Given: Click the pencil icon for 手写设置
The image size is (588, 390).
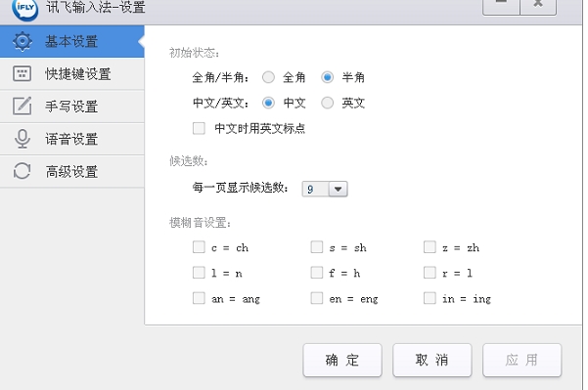Looking at the screenshot, I should pyautogui.click(x=23, y=106).
